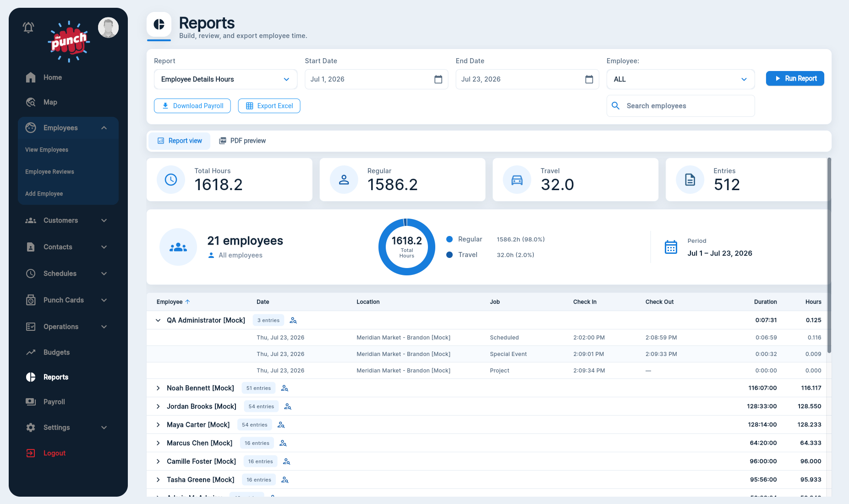Click the Period calendar icon
The height and width of the screenshot is (504, 849).
point(671,247)
